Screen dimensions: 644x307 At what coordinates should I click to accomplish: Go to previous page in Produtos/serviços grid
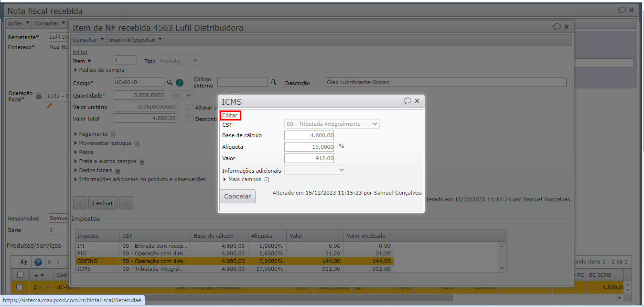(58, 262)
